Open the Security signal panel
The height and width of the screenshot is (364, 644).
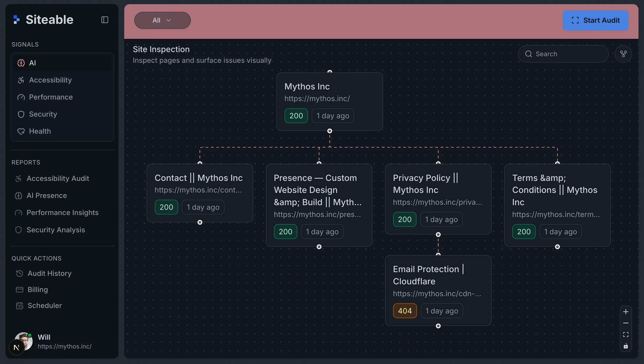(x=43, y=114)
